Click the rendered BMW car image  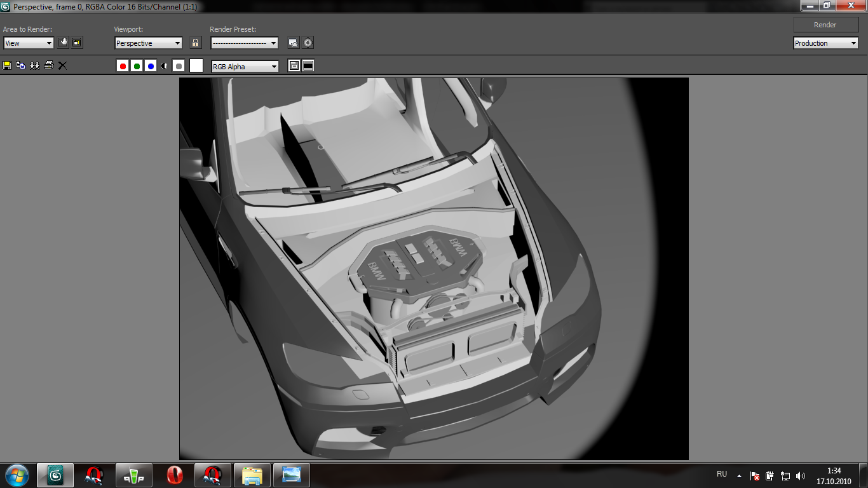point(434,269)
